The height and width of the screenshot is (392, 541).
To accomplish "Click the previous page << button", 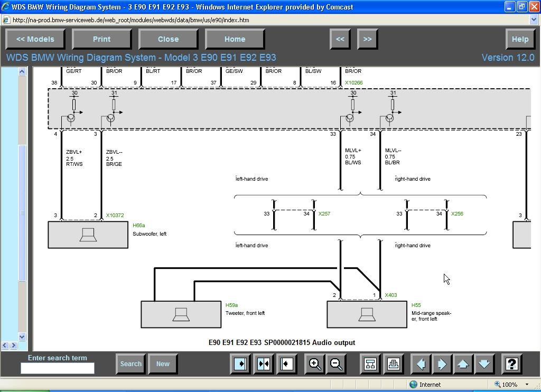I will [x=340, y=39].
